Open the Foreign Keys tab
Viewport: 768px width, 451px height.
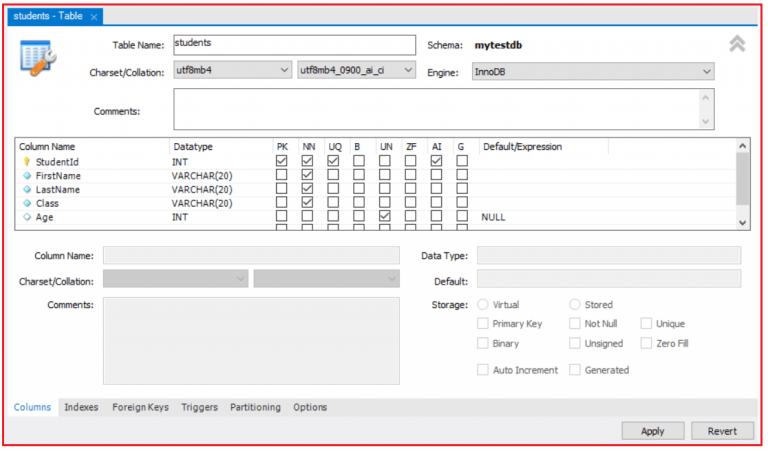pos(140,408)
